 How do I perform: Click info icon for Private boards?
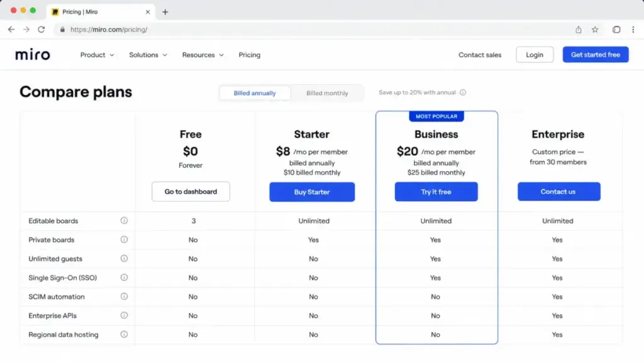(x=124, y=239)
